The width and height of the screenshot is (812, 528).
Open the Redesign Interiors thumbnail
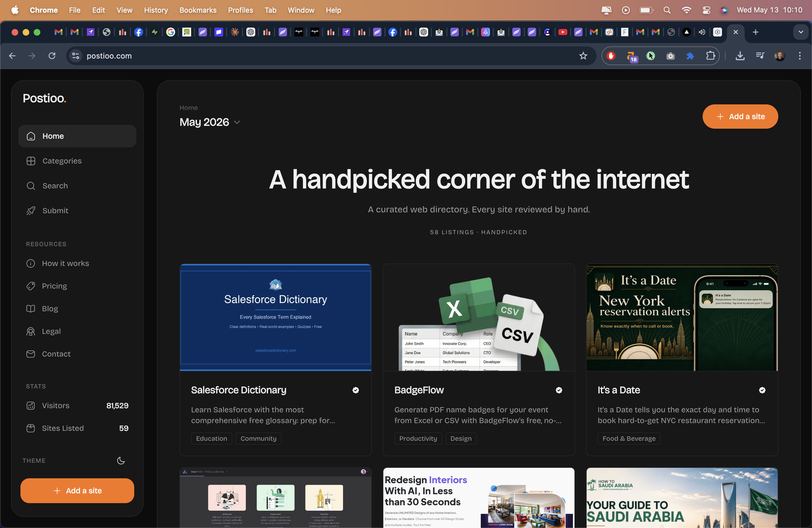pos(479,498)
